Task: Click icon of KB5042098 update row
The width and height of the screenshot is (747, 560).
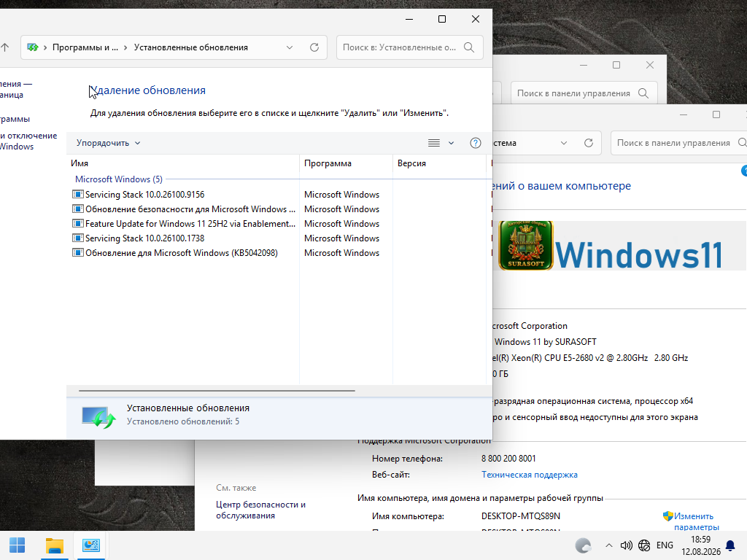Action: [x=77, y=253]
